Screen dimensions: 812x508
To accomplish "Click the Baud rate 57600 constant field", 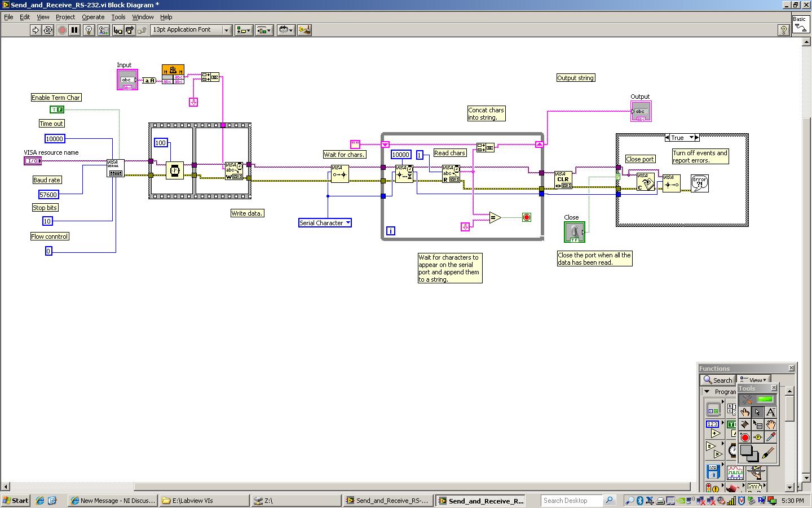I will pos(48,195).
